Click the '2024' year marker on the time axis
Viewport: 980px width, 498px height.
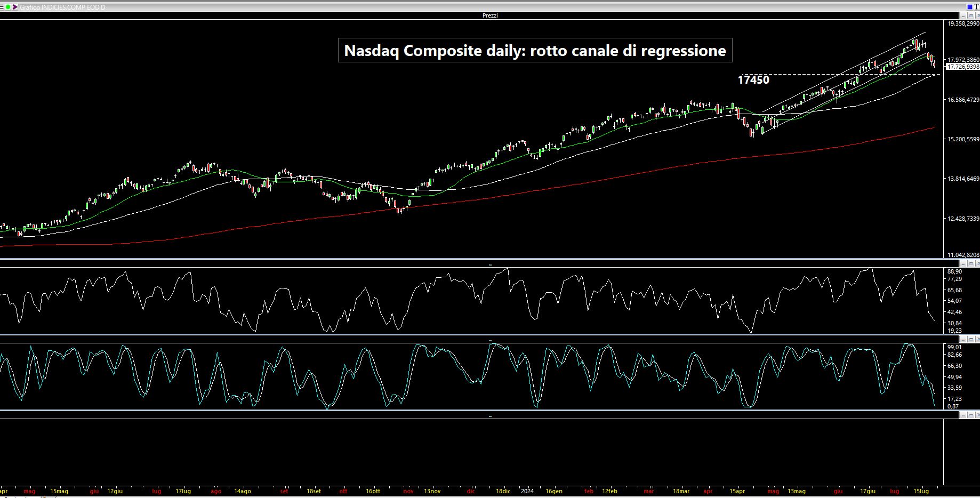(527, 491)
